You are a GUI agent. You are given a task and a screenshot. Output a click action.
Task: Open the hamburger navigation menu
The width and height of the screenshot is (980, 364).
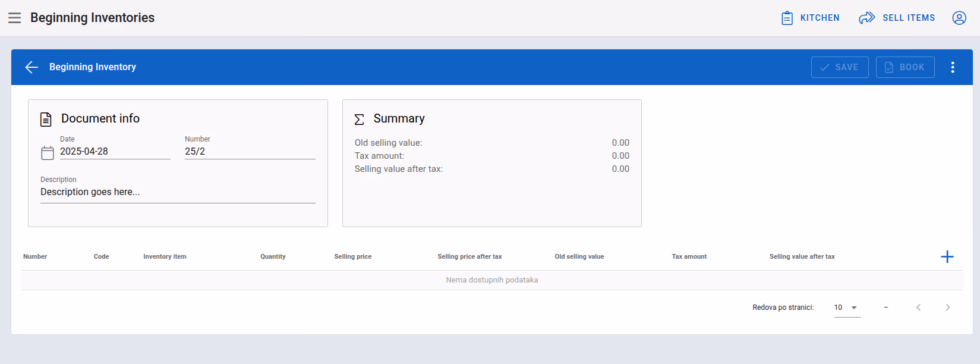point(15,18)
